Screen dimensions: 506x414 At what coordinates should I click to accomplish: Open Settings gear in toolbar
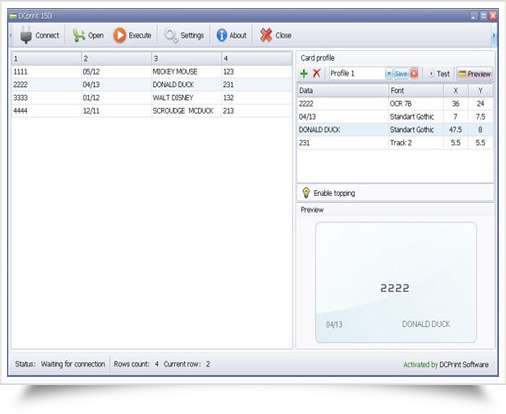tap(171, 36)
